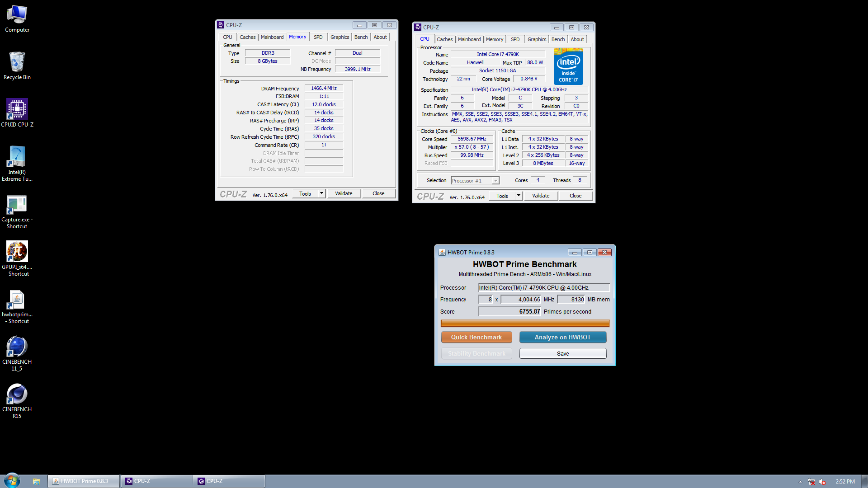This screenshot has width=868, height=488.
Task: Click the orange benchmark progress bar
Action: click(x=525, y=323)
